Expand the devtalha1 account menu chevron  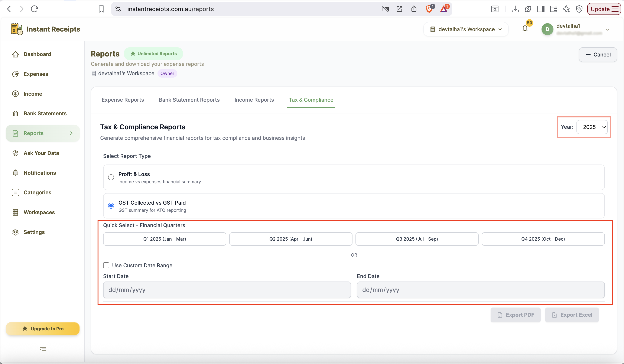pyautogui.click(x=607, y=30)
